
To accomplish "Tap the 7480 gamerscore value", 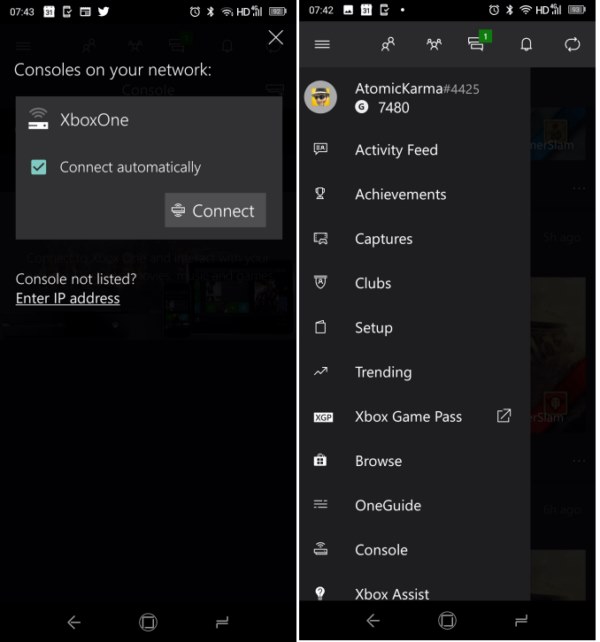I will coord(394,108).
